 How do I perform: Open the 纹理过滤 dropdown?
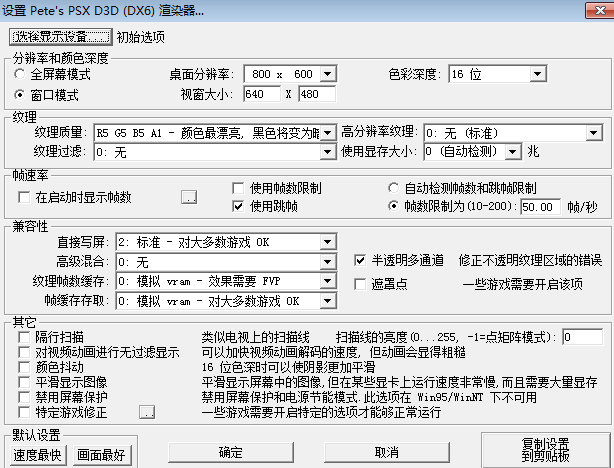[x=215, y=152]
